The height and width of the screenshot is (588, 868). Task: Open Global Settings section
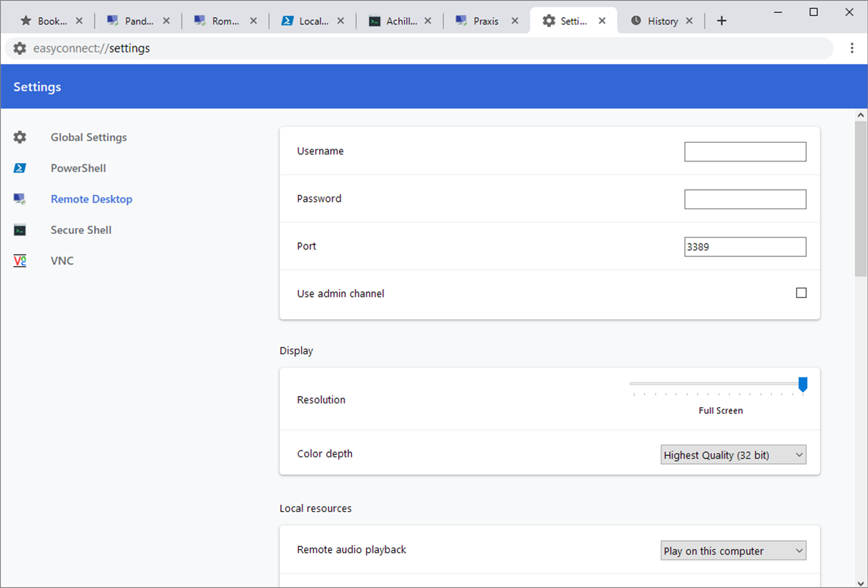click(x=89, y=137)
